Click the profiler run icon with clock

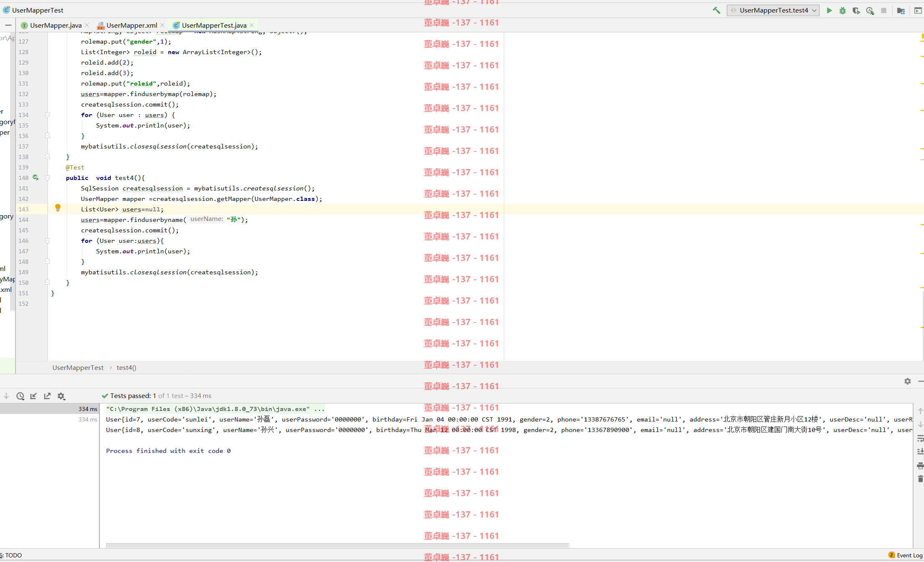[870, 10]
